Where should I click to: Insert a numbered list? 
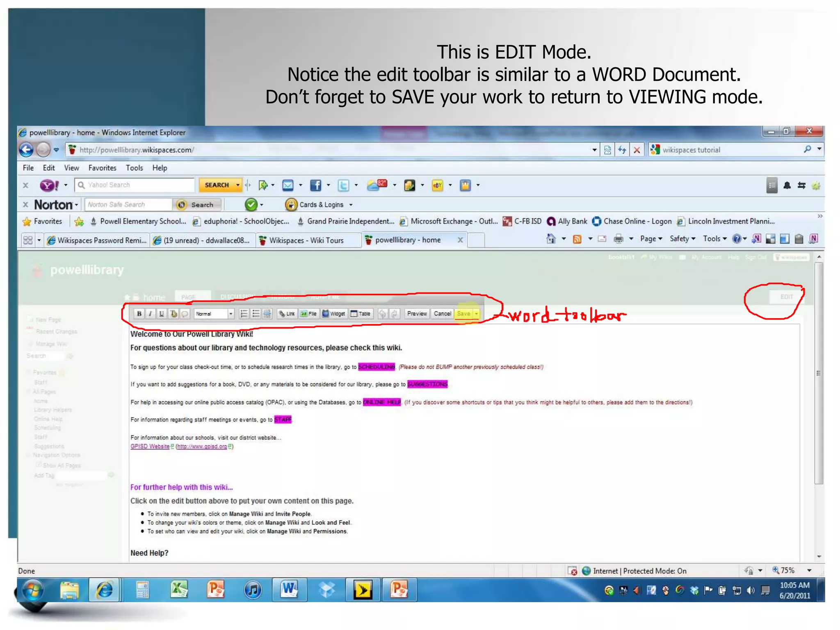[244, 314]
